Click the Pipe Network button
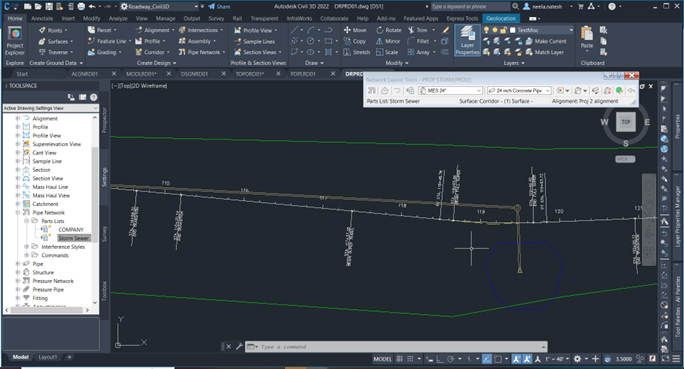The width and height of the screenshot is (684, 369). point(202,52)
